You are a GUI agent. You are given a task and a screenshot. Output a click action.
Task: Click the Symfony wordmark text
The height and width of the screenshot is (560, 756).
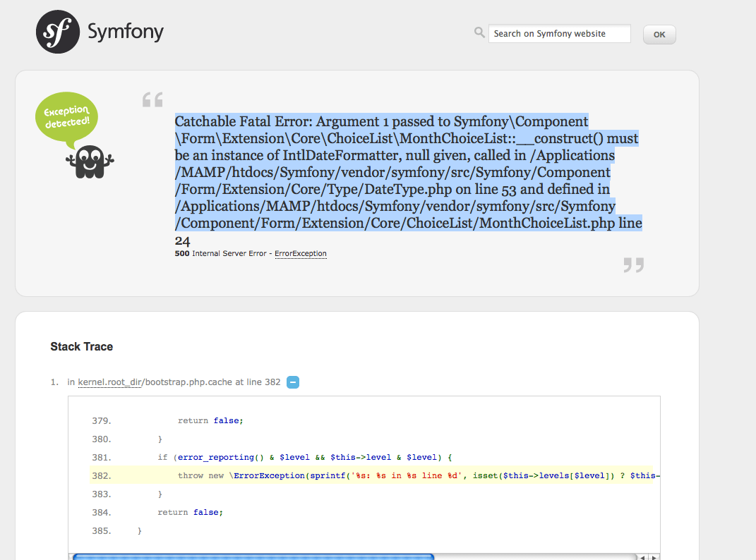tap(126, 32)
